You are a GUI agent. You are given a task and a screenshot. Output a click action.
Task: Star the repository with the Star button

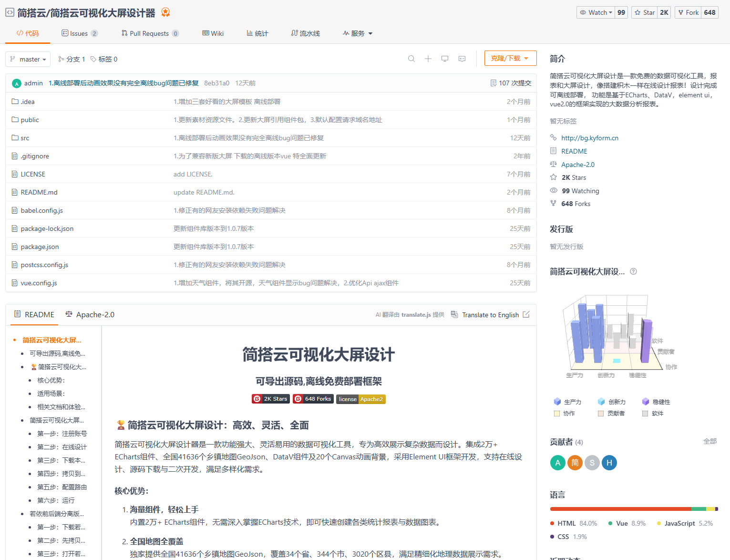(x=644, y=12)
